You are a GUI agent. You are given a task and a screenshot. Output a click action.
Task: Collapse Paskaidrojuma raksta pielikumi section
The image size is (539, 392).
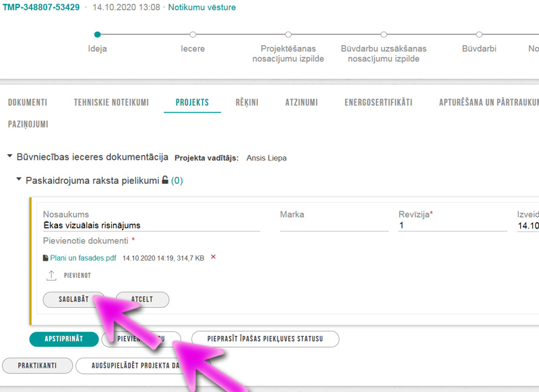[x=19, y=181]
